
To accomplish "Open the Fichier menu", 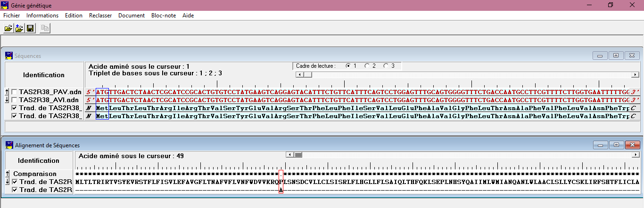I will click(11, 16).
